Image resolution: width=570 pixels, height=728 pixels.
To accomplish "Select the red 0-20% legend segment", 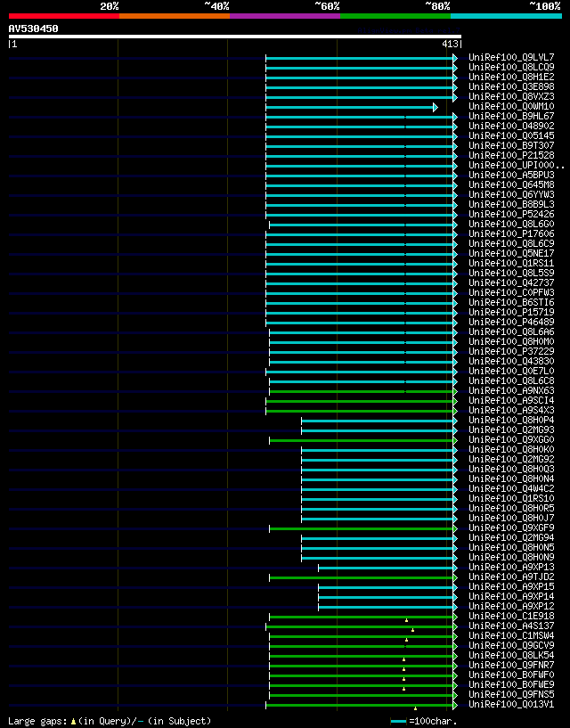I will (x=64, y=16).
